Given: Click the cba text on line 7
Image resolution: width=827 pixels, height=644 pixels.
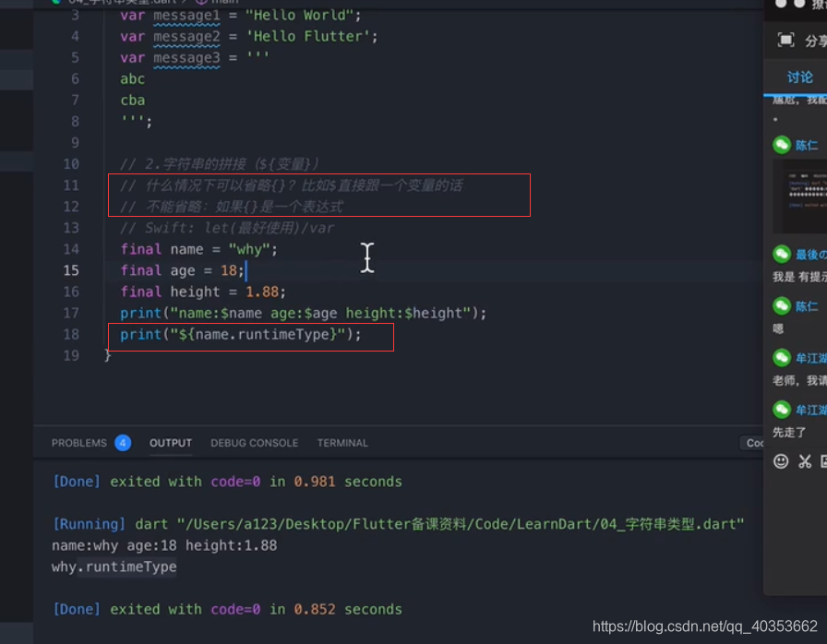Looking at the screenshot, I should click(132, 101).
